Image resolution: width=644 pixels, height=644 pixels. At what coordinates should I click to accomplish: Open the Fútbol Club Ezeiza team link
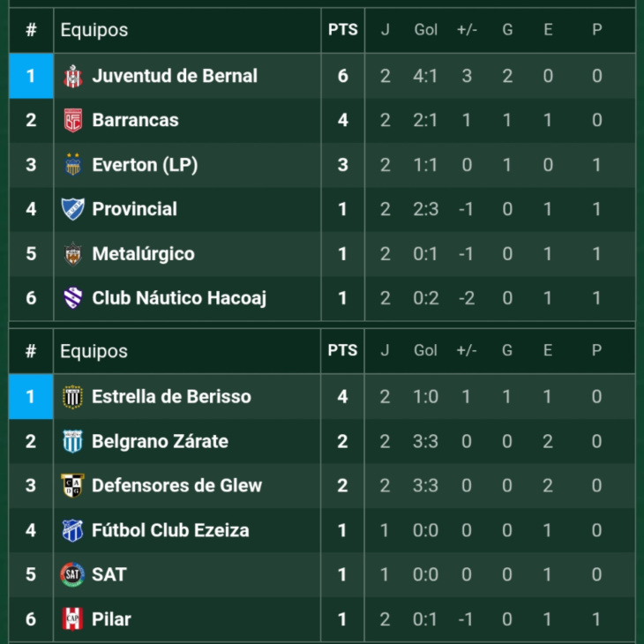point(170,530)
